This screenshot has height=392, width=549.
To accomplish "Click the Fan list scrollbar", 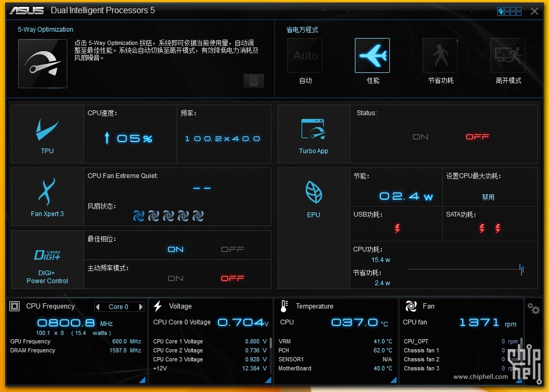I will click(x=521, y=342).
